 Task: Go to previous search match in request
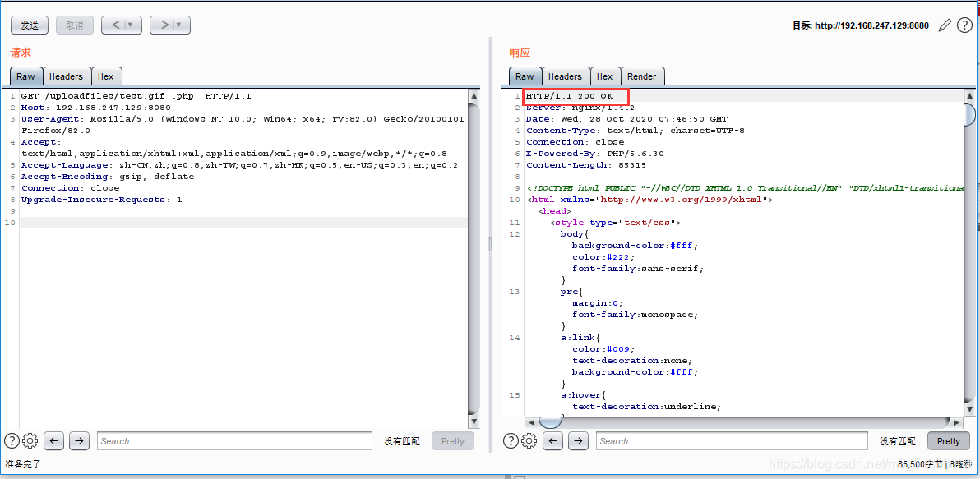pos(54,441)
